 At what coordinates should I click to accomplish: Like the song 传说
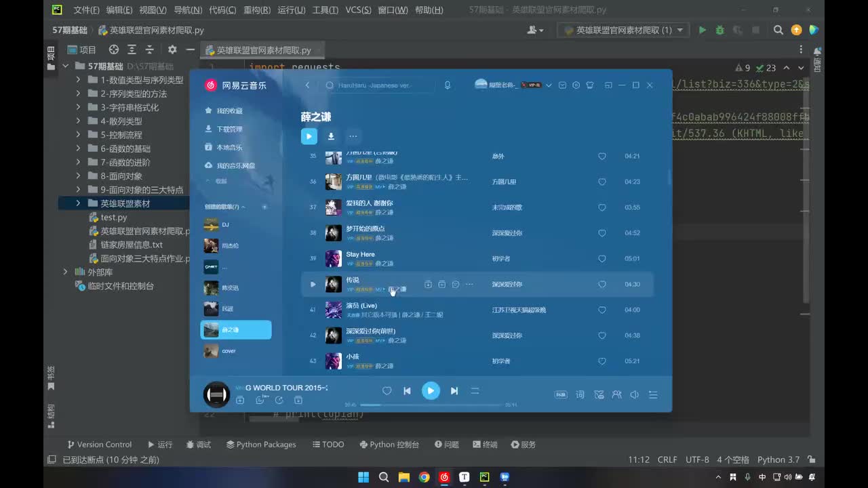click(x=601, y=285)
